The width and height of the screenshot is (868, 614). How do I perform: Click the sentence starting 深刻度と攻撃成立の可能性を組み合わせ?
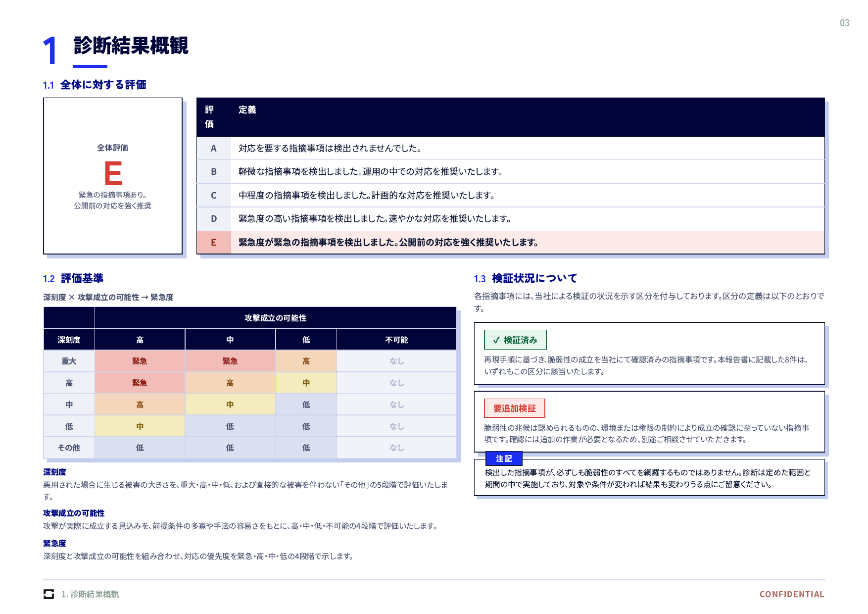tap(198, 556)
